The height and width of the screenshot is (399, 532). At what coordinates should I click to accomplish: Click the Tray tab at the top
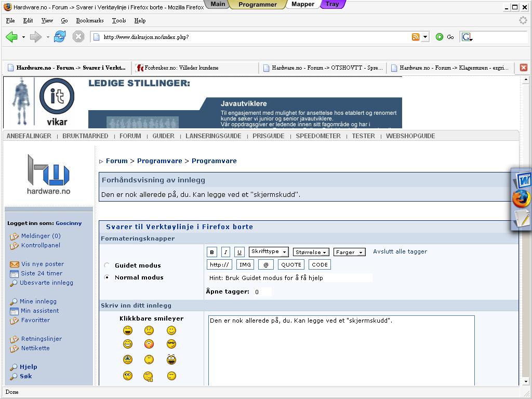click(332, 4)
